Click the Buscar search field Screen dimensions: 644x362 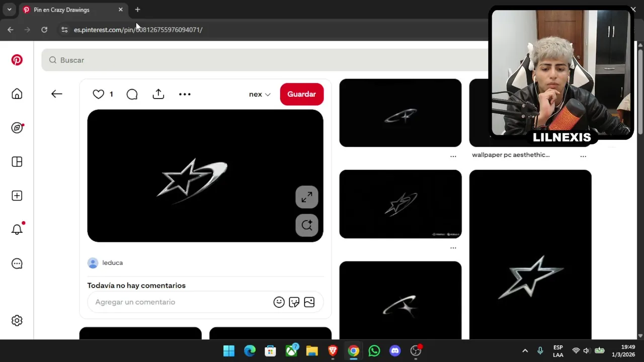click(x=265, y=60)
